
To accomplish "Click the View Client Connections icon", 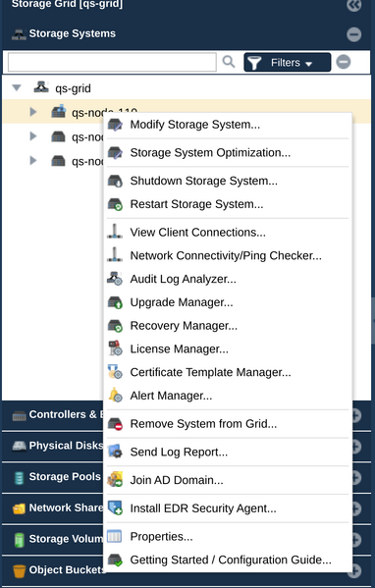I will click(x=115, y=232).
